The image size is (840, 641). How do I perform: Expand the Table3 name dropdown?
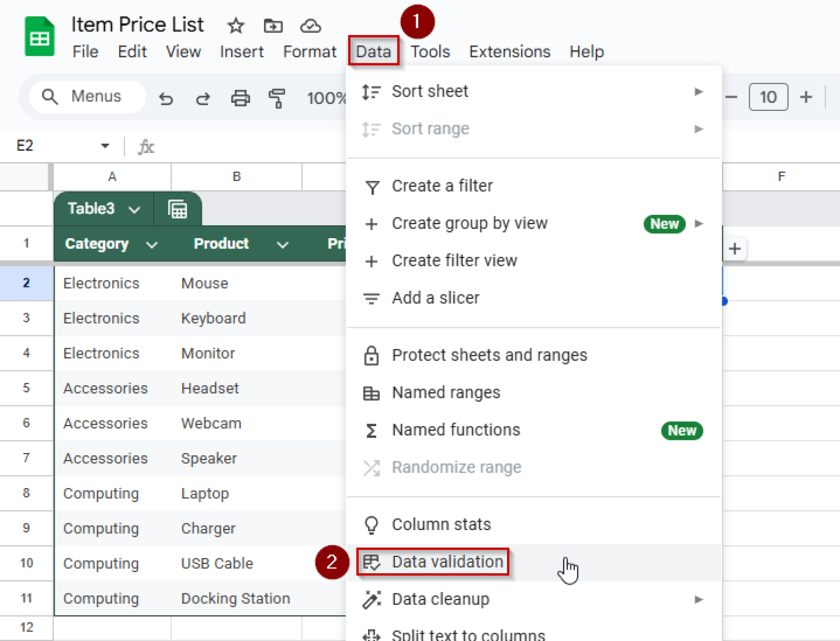[x=134, y=209]
